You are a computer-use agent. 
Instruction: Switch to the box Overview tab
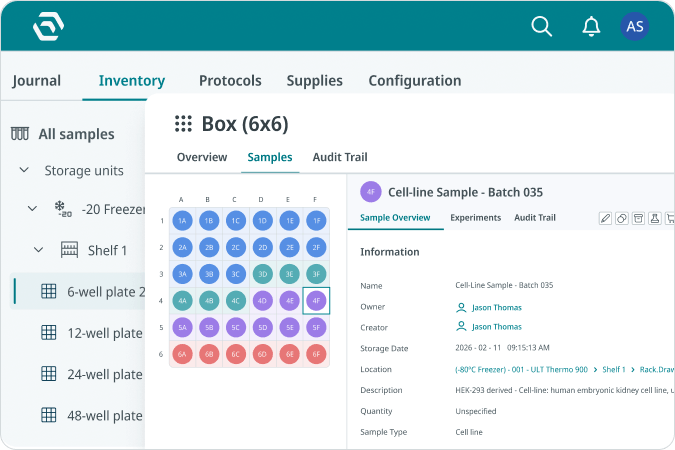(202, 157)
